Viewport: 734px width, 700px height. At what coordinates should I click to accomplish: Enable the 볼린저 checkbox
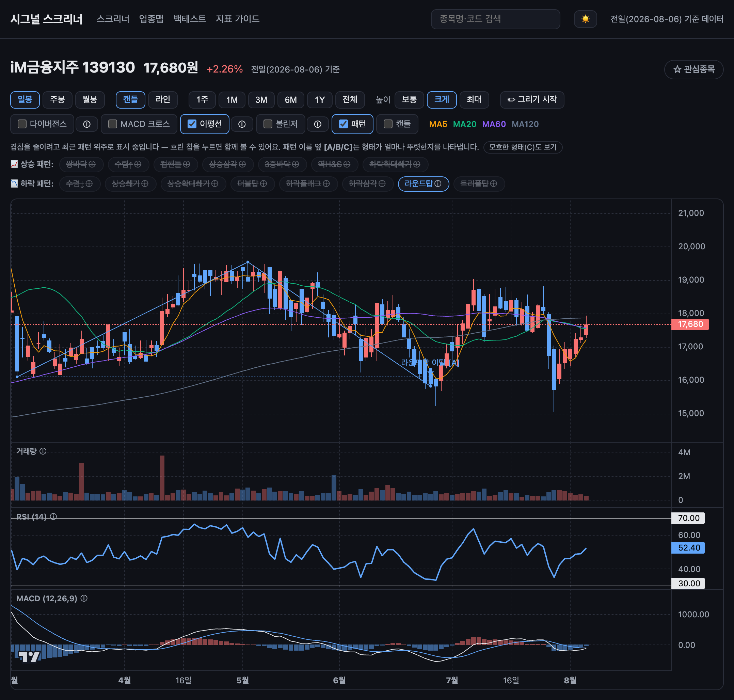[x=268, y=124]
